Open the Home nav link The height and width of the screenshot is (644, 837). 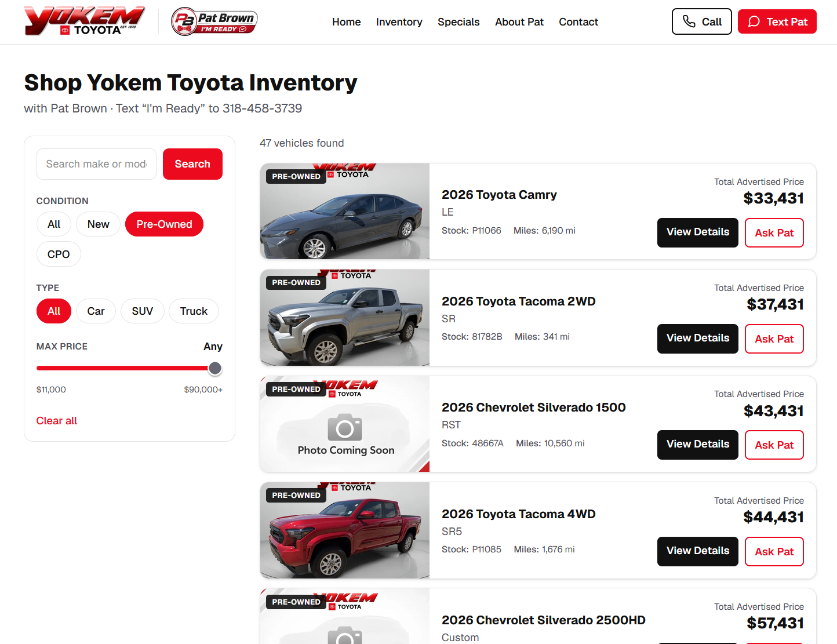click(x=346, y=22)
